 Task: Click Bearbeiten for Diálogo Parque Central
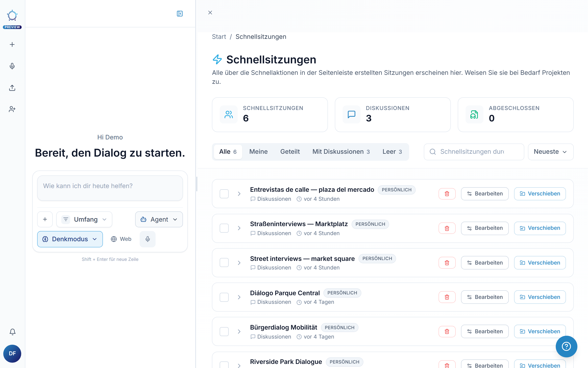pos(485,297)
